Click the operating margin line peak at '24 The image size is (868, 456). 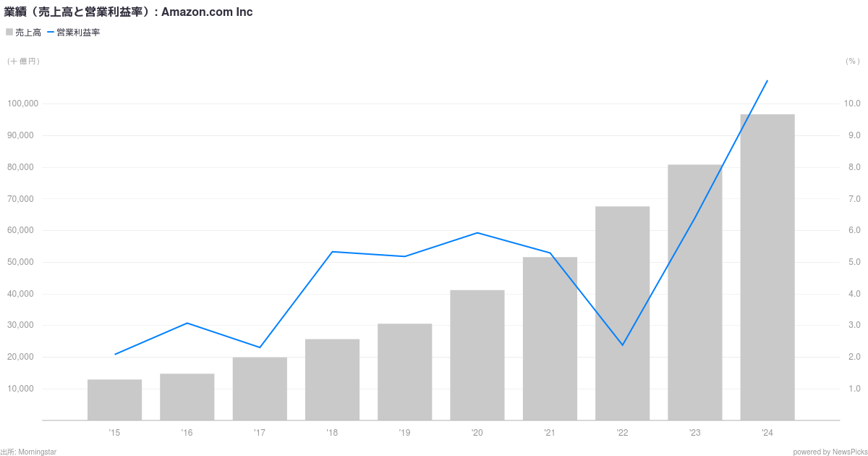click(767, 81)
